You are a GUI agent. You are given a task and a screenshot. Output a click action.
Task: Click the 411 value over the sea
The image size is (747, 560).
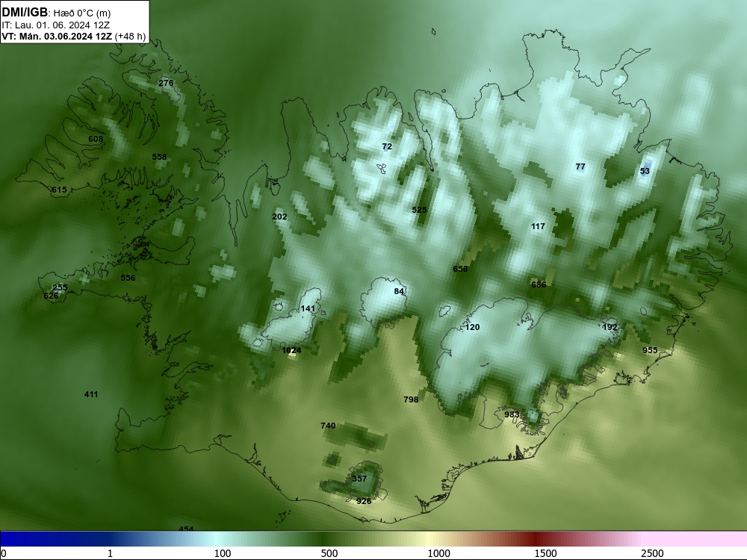pyautogui.click(x=91, y=393)
